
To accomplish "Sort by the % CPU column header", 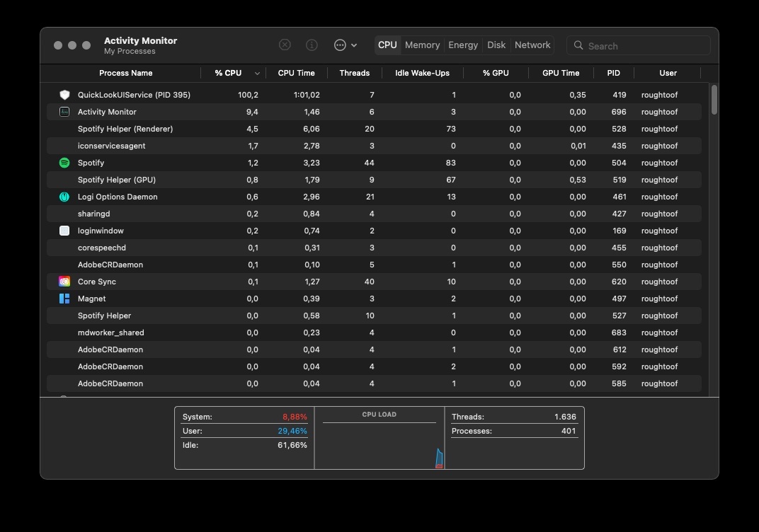I will (x=228, y=73).
